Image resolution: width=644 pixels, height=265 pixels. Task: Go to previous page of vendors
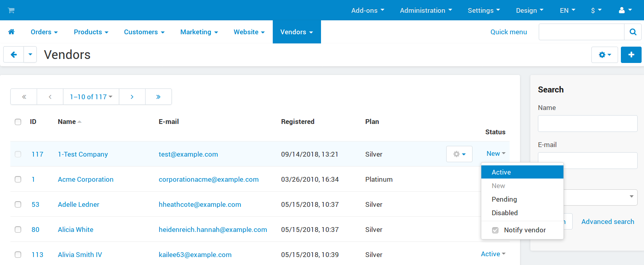(50, 97)
